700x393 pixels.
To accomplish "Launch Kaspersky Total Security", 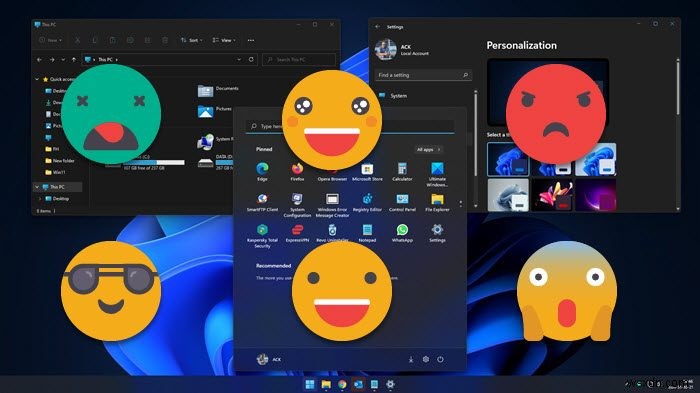I will point(262,236).
